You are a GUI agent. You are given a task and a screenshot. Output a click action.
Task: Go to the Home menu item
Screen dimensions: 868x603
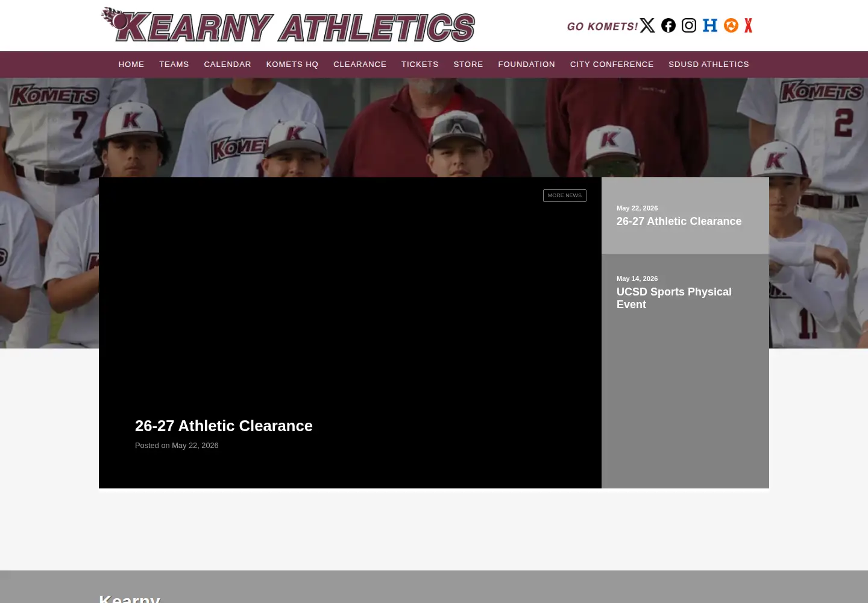pyautogui.click(x=131, y=65)
